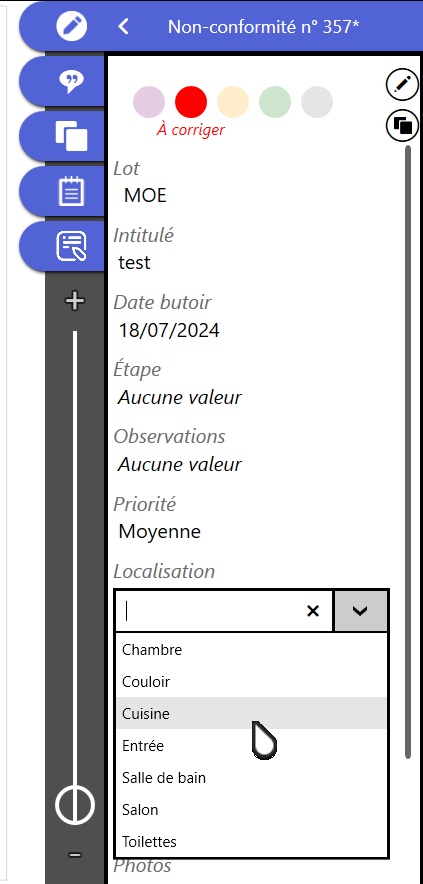Collapse the Localisation dropdown arrow
The image size is (423, 884).
coord(360,611)
